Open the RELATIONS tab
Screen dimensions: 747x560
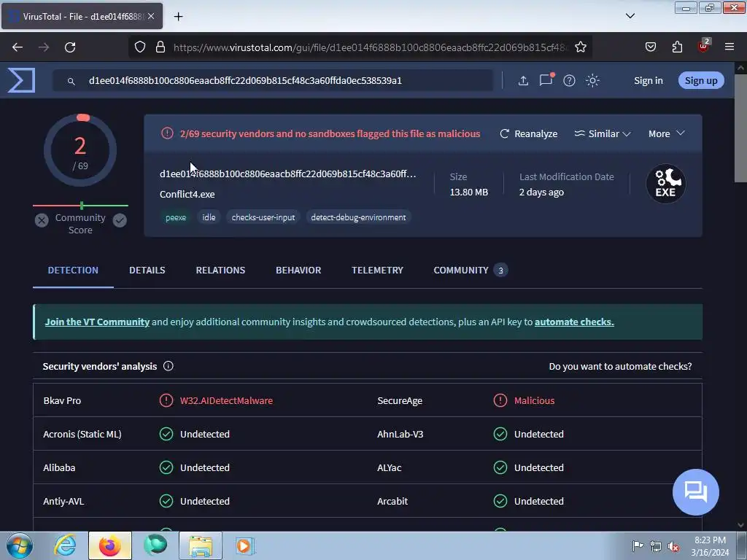220,270
